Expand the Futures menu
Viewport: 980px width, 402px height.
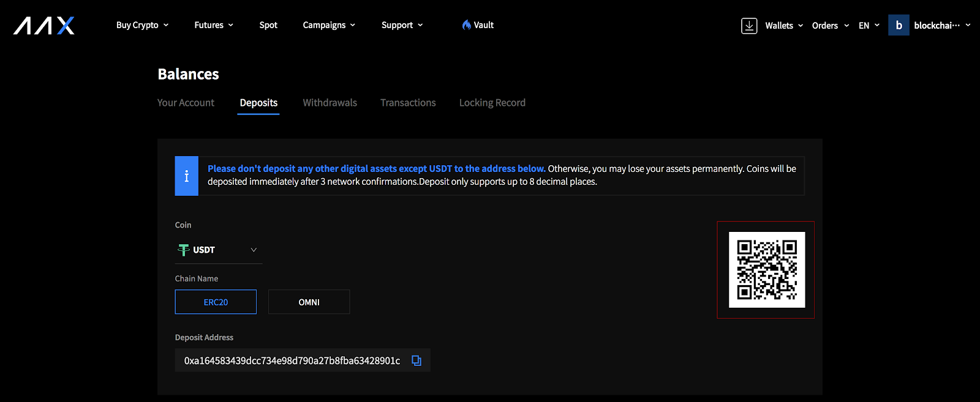pos(214,25)
